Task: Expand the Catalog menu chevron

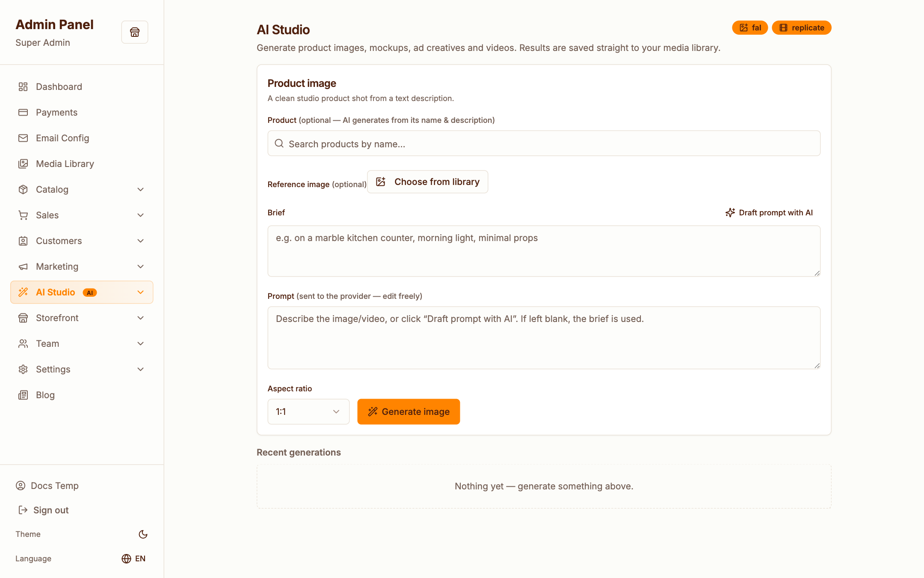Action: (140, 190)
